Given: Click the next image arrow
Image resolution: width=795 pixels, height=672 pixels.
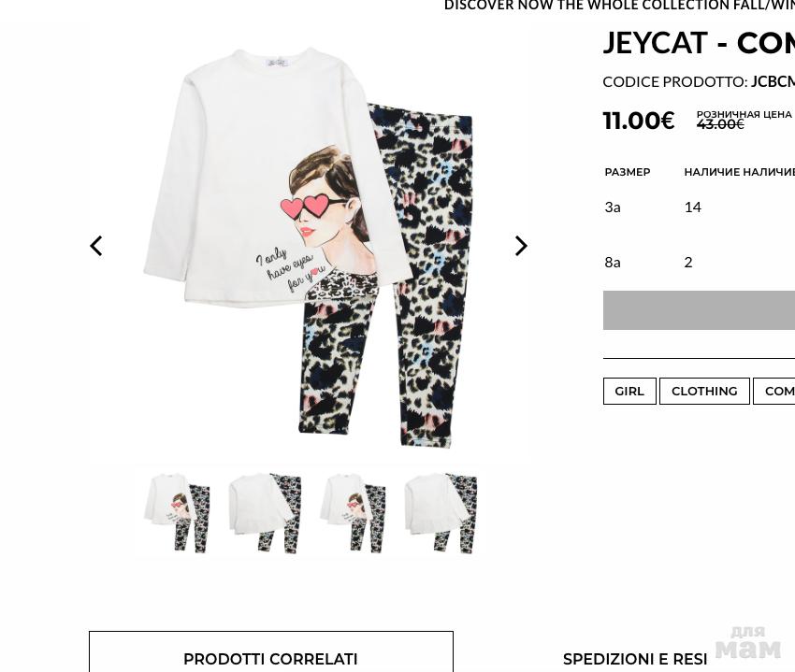Looking at the screenshot, I should tap(521, 246).
